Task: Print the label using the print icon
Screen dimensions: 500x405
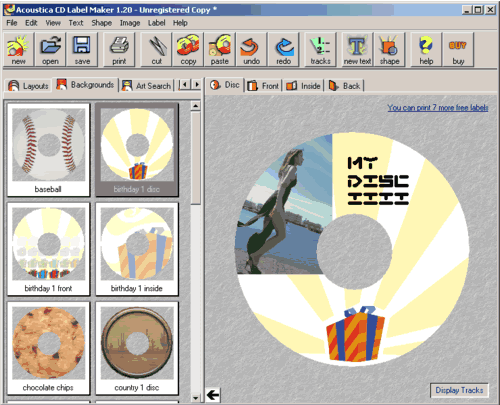Action: (x=119, y=49)
